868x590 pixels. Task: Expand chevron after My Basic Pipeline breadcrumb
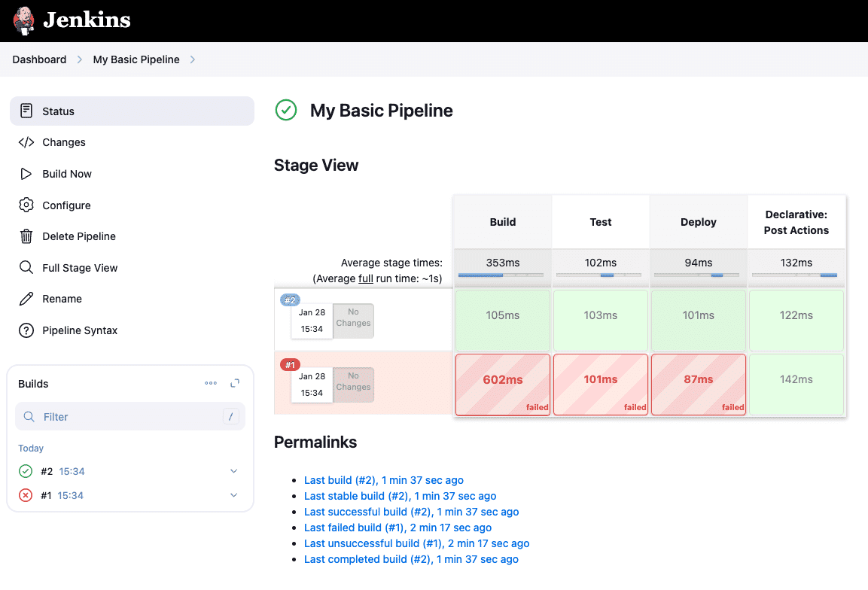(x=193, y=59)
